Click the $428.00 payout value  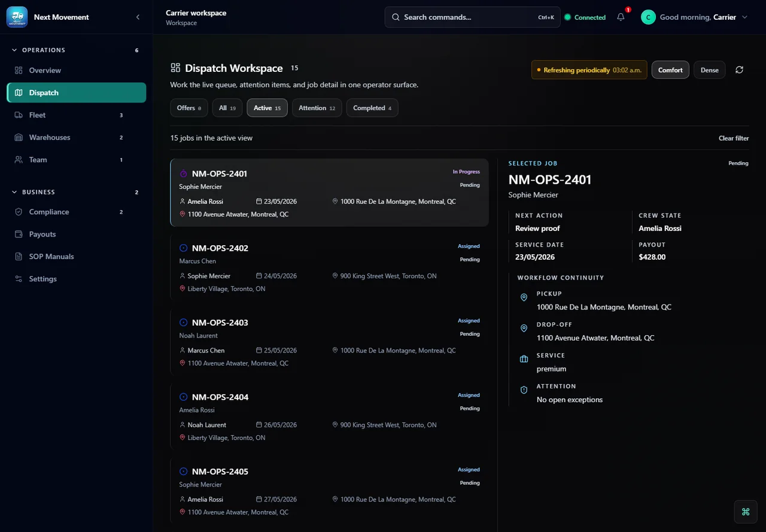pos(652,257)
